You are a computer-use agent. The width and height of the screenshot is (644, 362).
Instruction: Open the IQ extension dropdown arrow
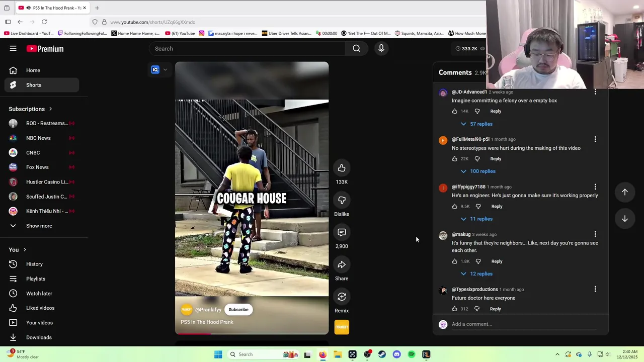click(165, 70)
